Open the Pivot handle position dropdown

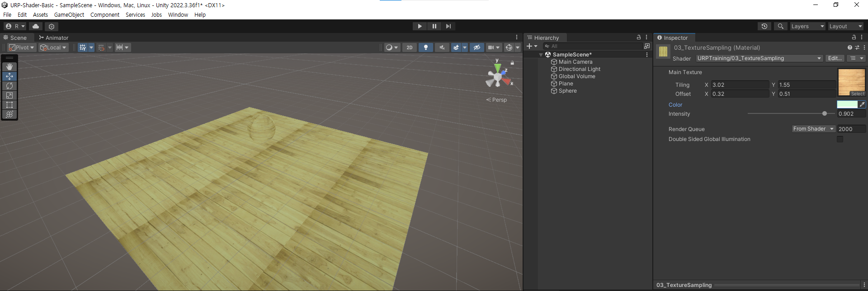22,47
